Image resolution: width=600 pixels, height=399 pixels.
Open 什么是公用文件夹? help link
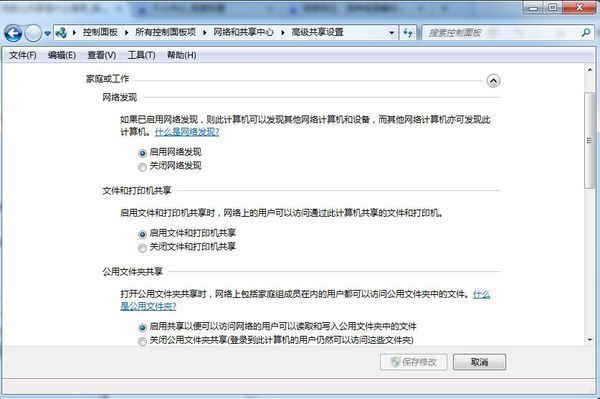coord(148,306)
